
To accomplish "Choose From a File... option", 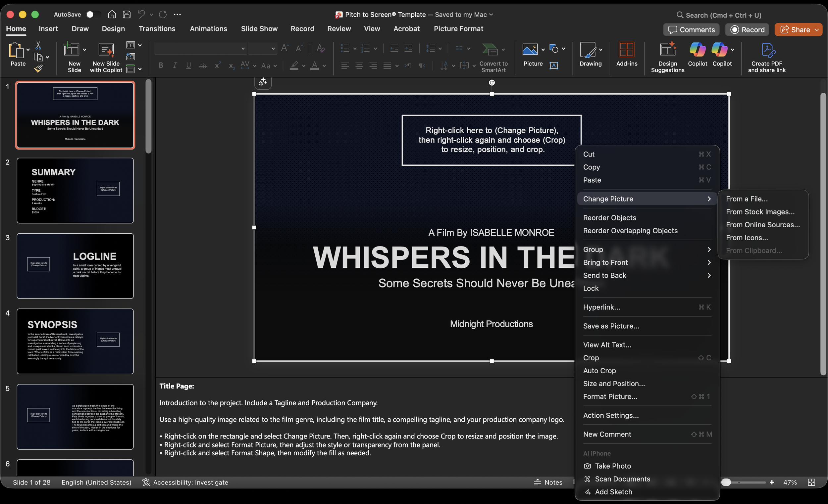I will point(747,199).
